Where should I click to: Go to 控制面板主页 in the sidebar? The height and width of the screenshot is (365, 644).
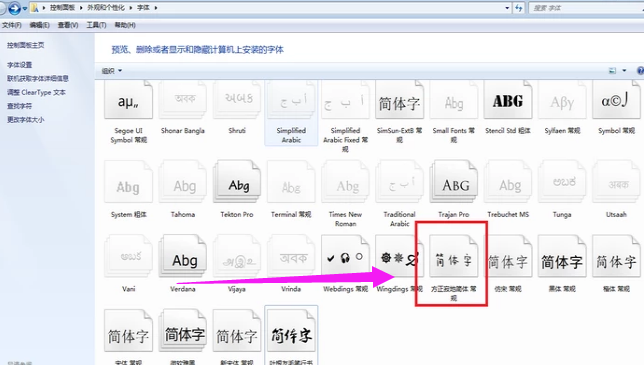(x=25, y=45)
